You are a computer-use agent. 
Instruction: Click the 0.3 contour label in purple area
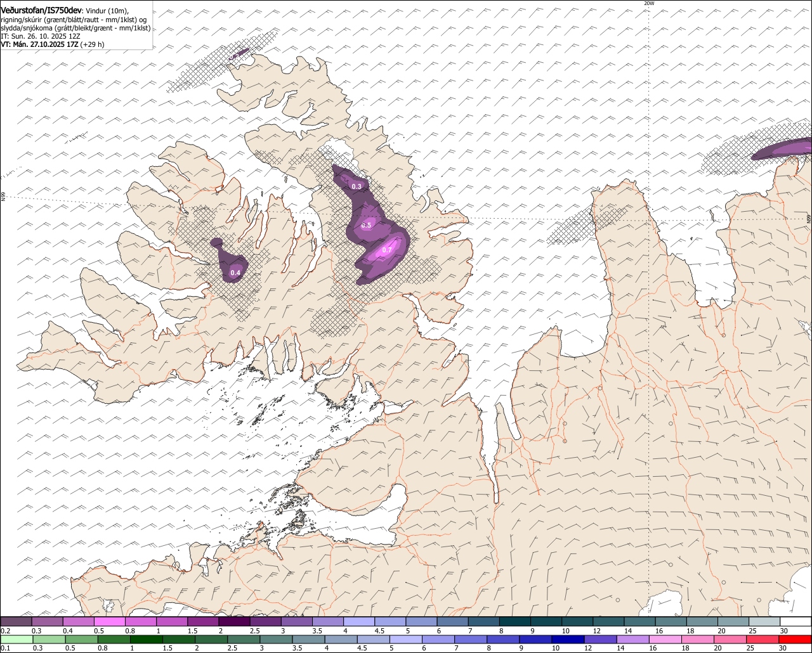(x=357, y=186)
